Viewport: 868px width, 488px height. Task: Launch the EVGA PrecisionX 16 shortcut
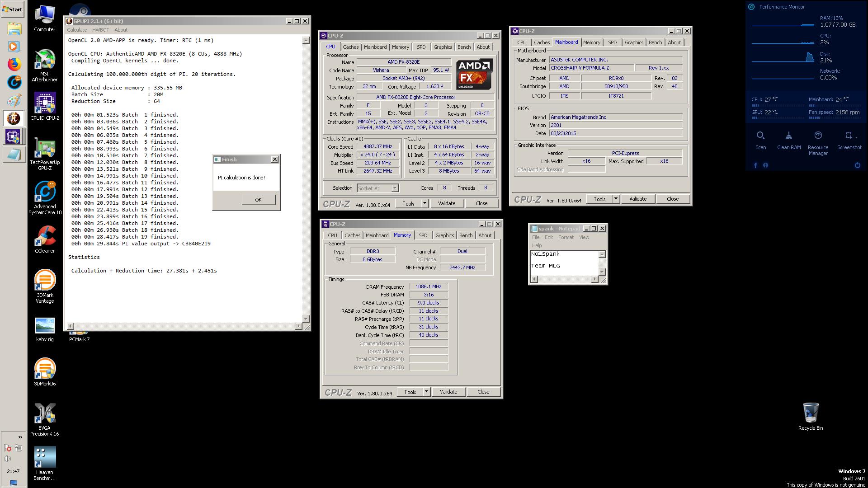click(45, 419)
